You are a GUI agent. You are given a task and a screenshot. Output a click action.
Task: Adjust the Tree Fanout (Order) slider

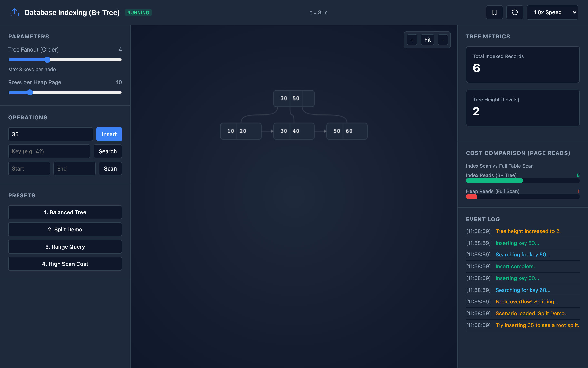point(65,60)
